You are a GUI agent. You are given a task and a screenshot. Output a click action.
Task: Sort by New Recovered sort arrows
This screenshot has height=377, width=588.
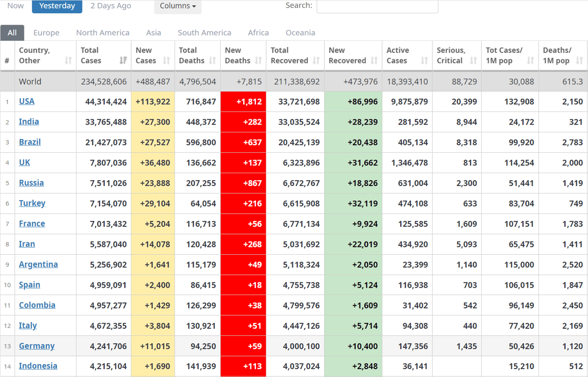(374, 60)
